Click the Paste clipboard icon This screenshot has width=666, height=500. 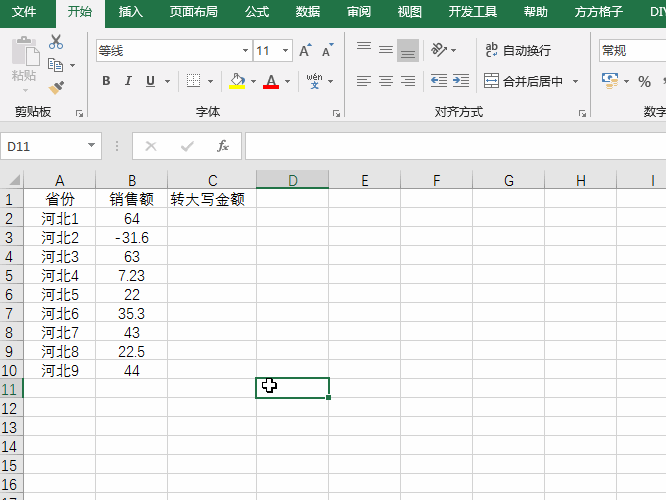click(x=25, y=51)
